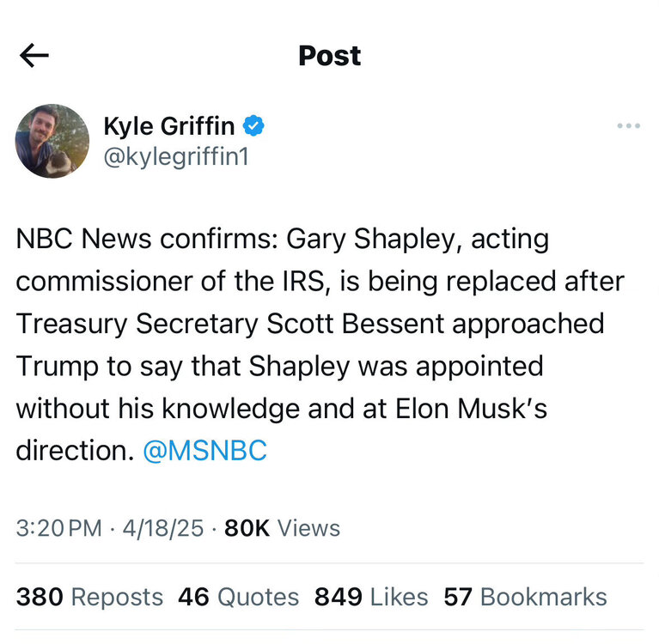
Task: Tap the Post header title
Action: click(329, 56)
